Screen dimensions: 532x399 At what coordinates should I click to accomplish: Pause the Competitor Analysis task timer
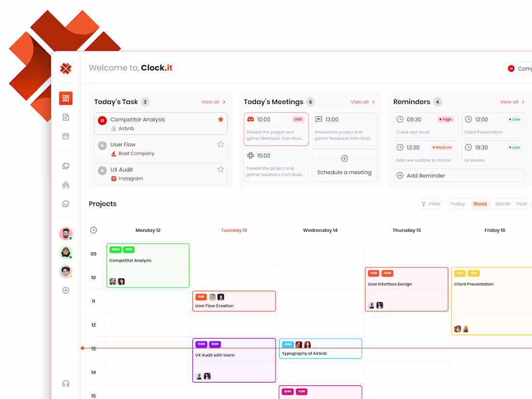[102, 120]
